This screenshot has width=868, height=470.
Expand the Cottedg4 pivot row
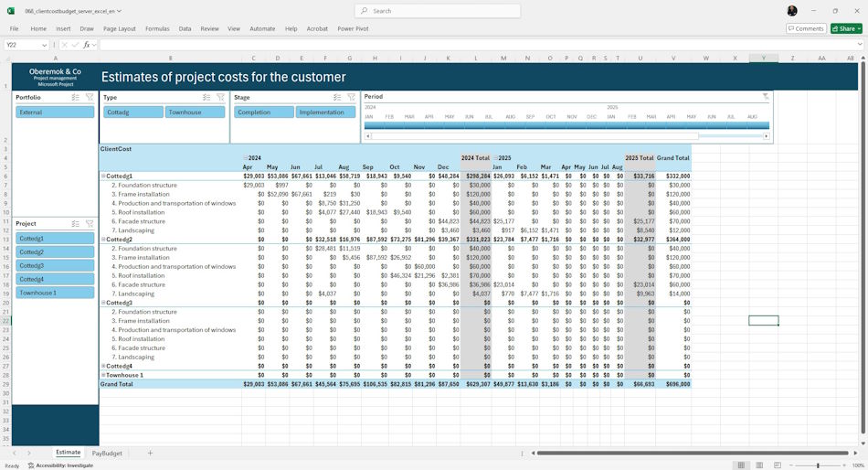(x=103, y=366)
